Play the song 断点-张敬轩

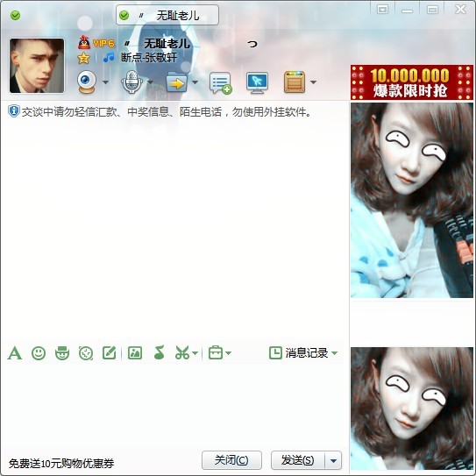(149, 57)
